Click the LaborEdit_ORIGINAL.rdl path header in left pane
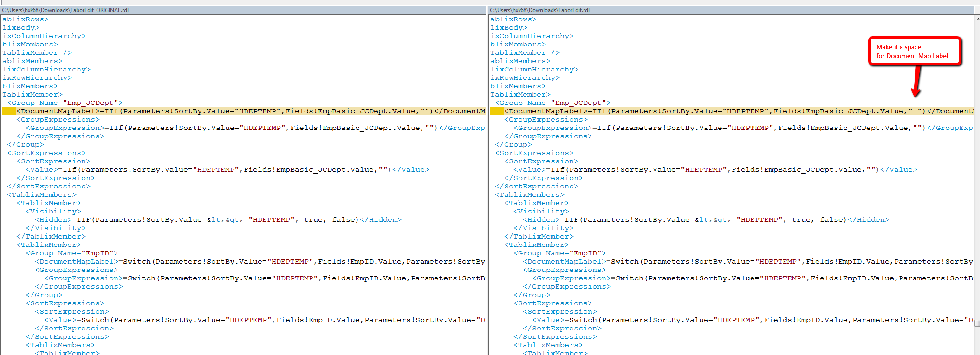The height and width of the screenshot is (355, 980). (x=65, y=10)
